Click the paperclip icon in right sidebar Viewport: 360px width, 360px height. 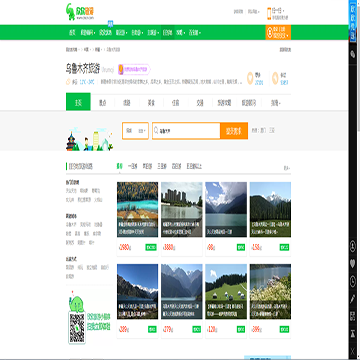click(x=353, y=54)
